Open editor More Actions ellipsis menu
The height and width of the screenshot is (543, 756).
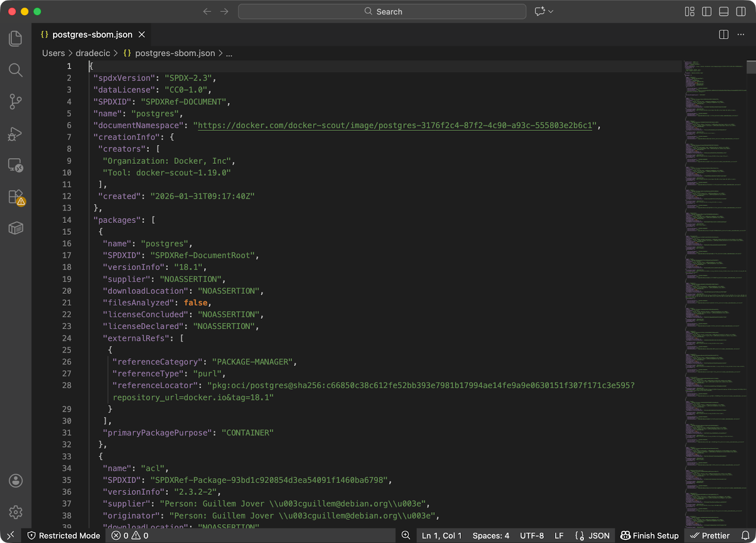point(740,34)
